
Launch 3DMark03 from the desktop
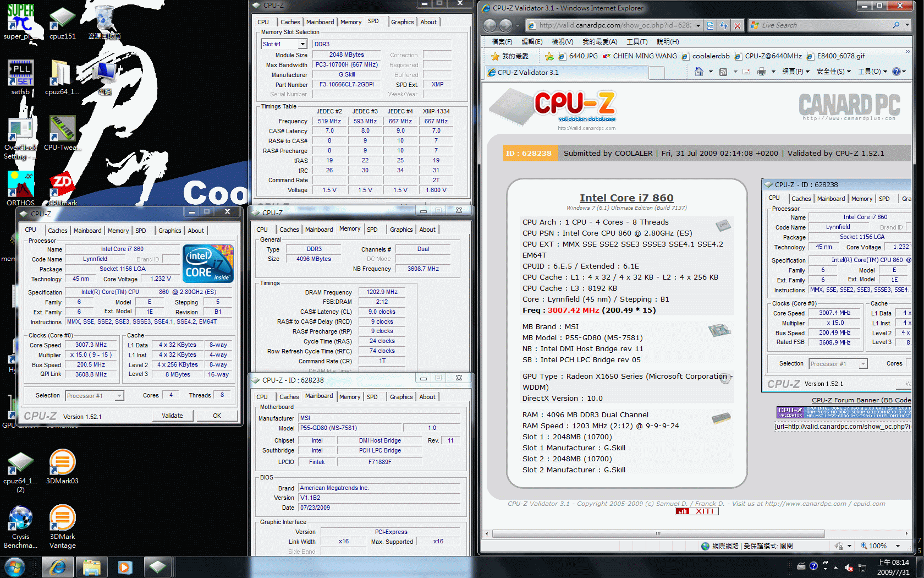click(x=62, y=467)
